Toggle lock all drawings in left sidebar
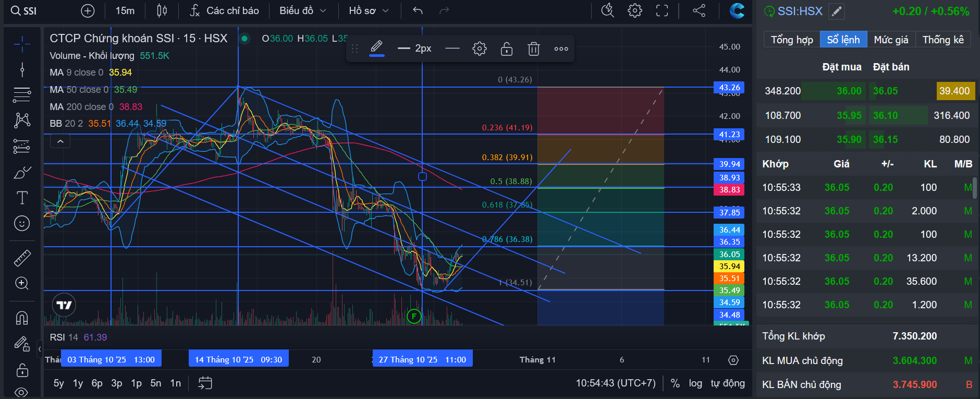Image resolution: width=980 pixels, height=399 pixels. (22, 370)
